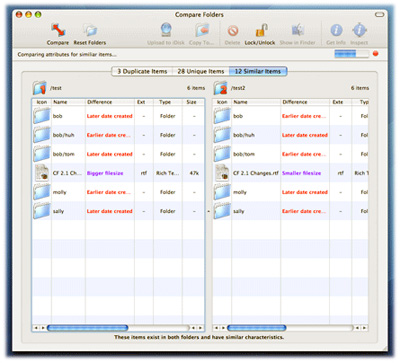Stop the comparison with the red button

click(x=376, y=54)
